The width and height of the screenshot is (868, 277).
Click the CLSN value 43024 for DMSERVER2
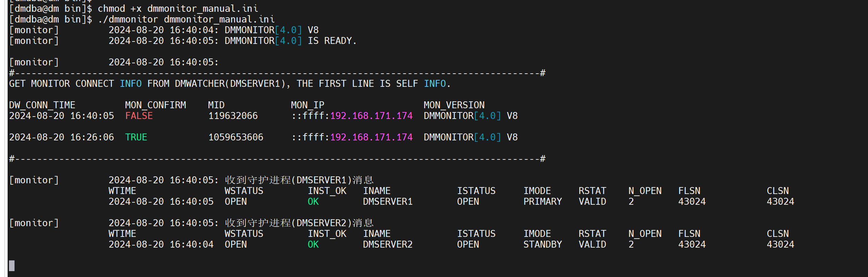pyautogui.click(x=781, y=244)
